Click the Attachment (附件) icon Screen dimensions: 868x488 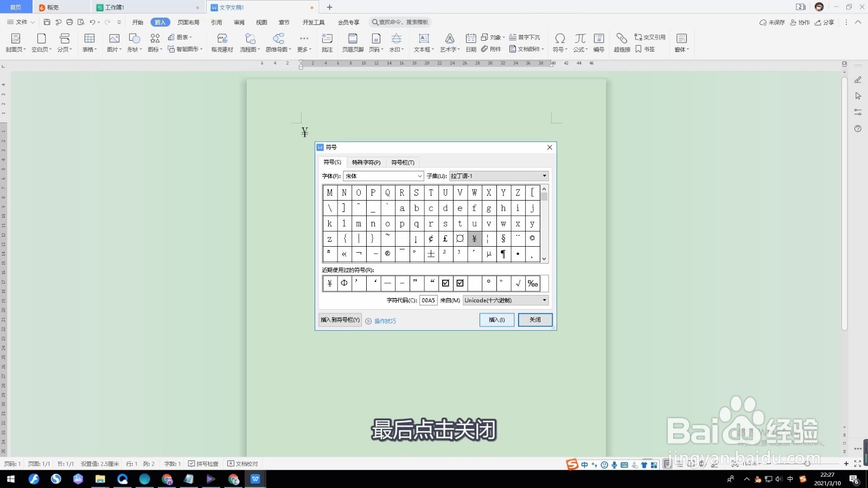(491, 49)
